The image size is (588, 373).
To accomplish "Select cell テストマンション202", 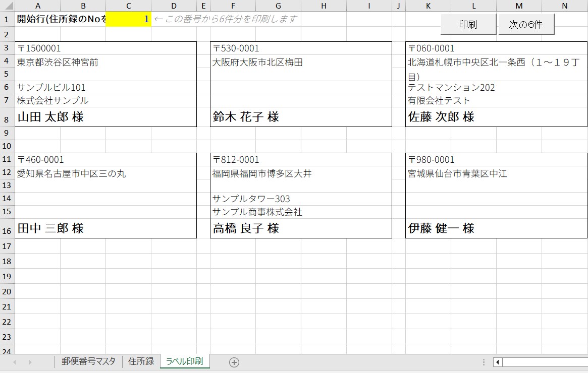I will (x=497, y=87).
